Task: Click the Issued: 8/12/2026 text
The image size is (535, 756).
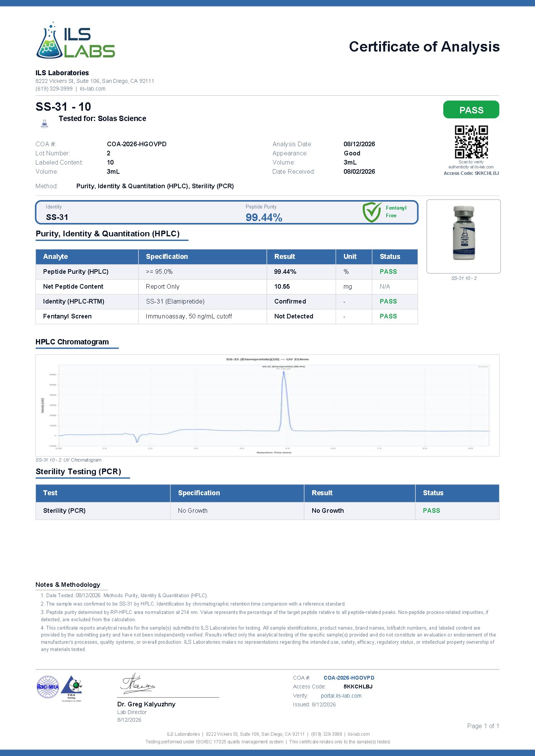Action: point(314,704)
